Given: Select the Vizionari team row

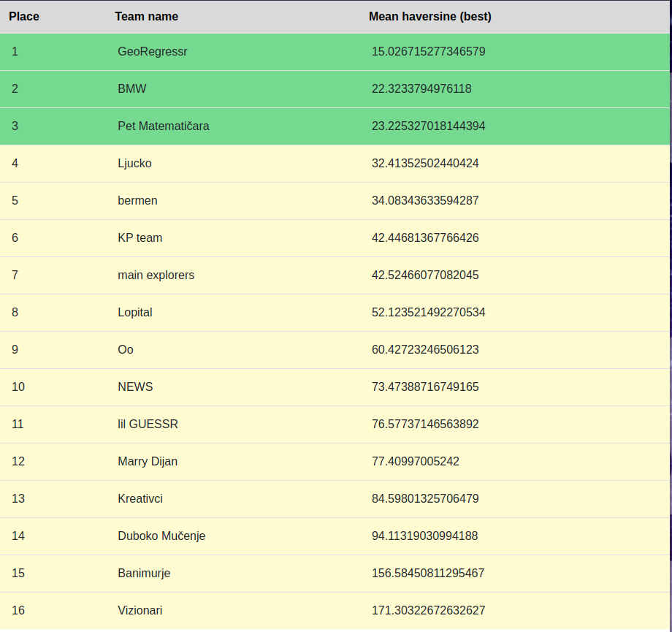Looking at the screenshot, I should [x=335, y=611].
